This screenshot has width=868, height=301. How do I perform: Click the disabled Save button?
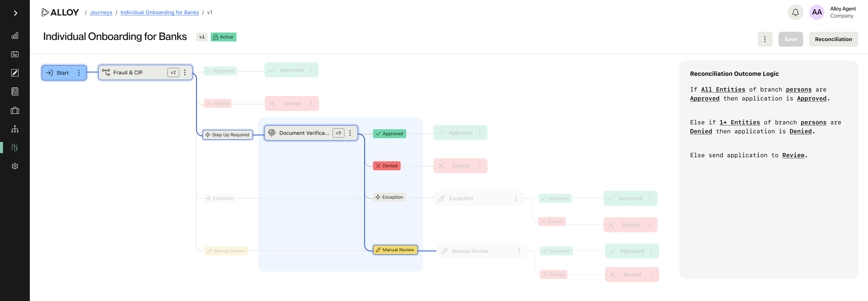(791, 39)
